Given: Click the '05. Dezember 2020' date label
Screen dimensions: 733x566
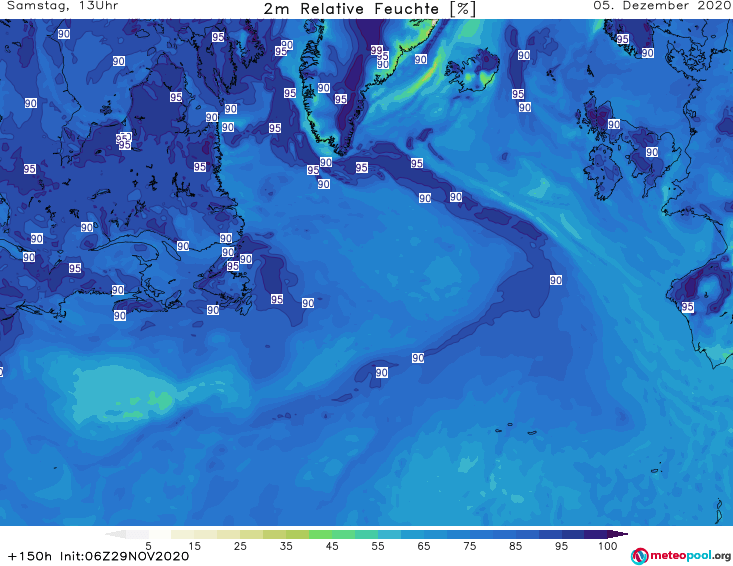Looking at the screenshot, I should 662,6.
